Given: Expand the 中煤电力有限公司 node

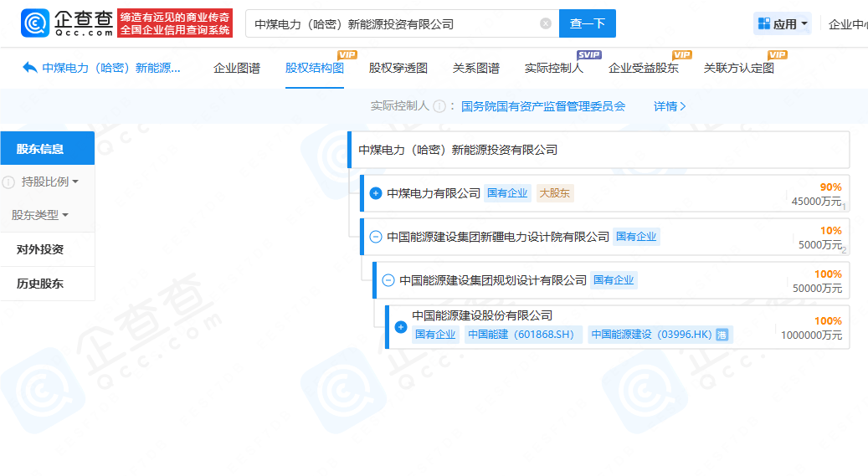Looking at the screenshot, I should pos(375,193).
